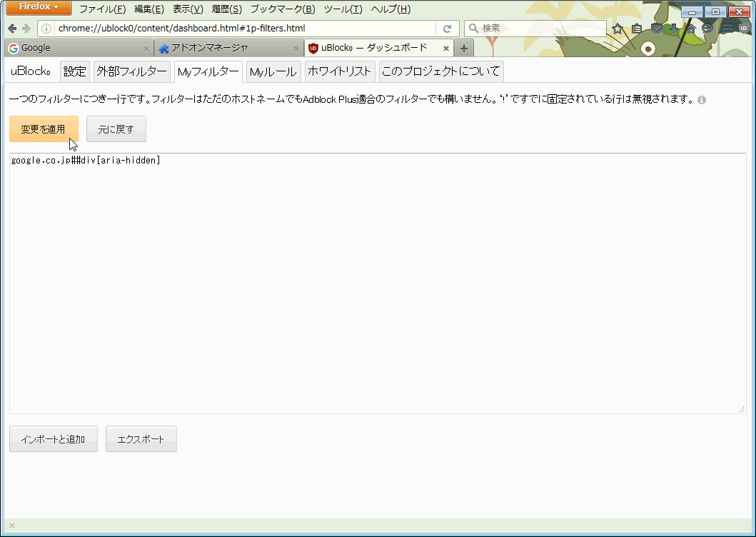Close the uBlock₀ ダッシュボード tab
The width and height of the screenshot is (756, 537).
446,49
